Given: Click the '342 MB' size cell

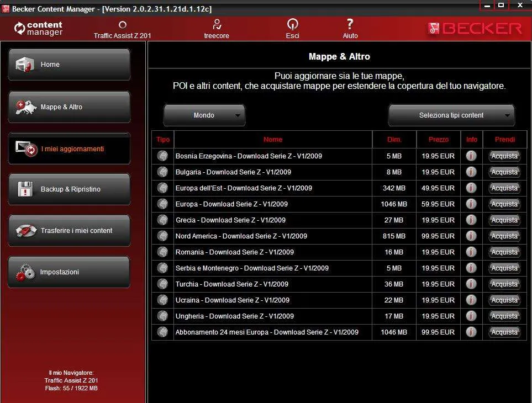Looking at the screenshot, I should [x=394, y=188].
